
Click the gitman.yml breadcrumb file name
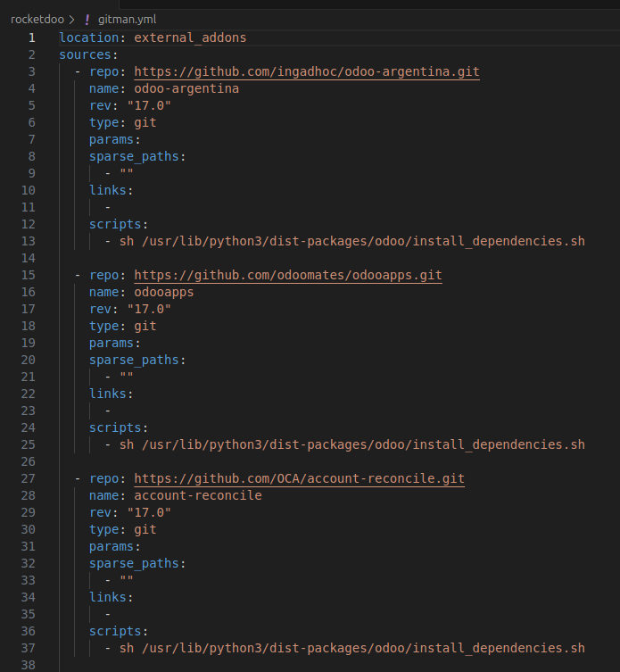[x=128, y=20]
